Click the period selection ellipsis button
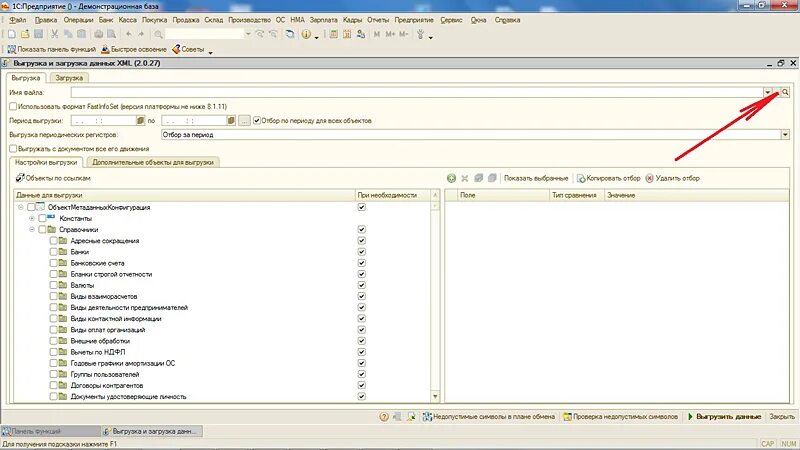Image resolution: width=800 pixels, height=450 pixels. click(x=244, y=121)
